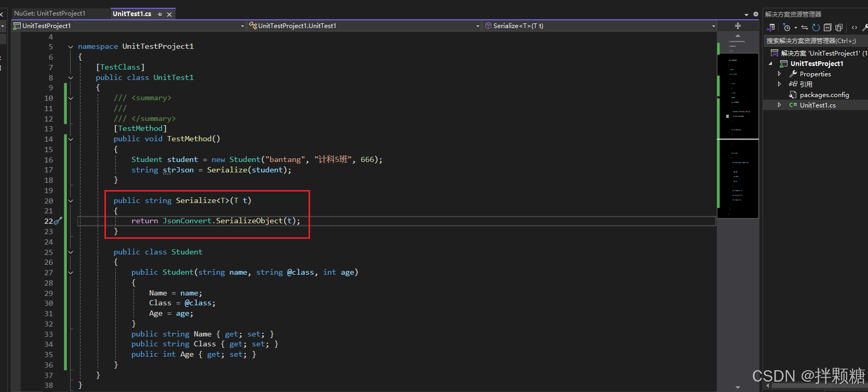Click the collapse all icon in Solution Explorer
This screenshot has width=868, height=392.
(827, 28)
